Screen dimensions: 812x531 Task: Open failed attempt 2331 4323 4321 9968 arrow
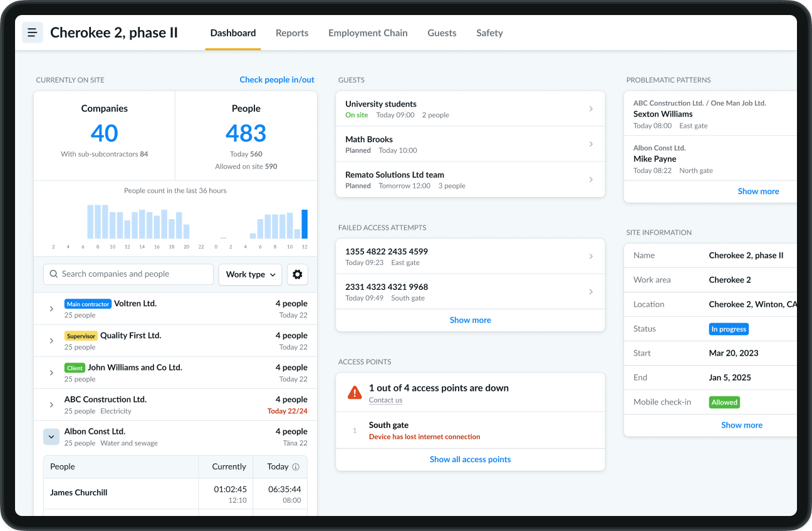coord(591,292)
